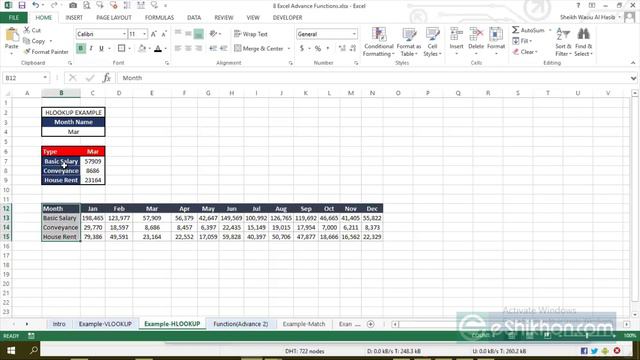Expand the formula bar
Screen dimensions: 640x360
pos(633,78)
